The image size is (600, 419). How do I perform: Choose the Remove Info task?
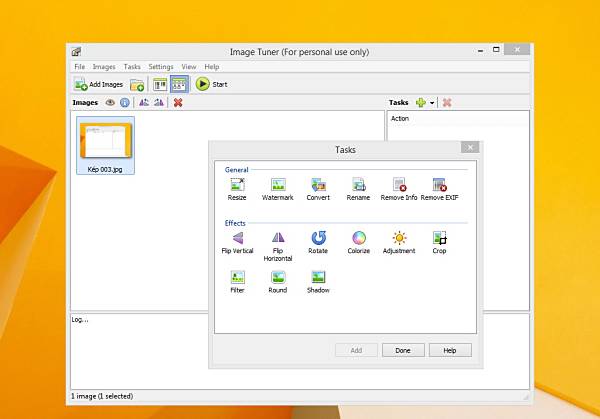[x=399, y=189]
